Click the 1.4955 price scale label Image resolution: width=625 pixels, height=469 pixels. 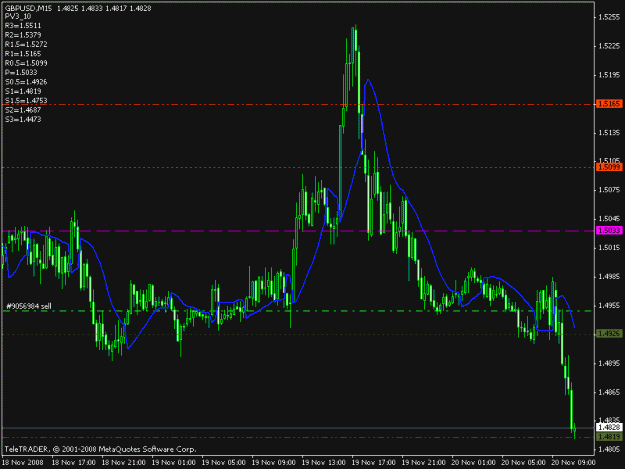(x=609, y=306)
